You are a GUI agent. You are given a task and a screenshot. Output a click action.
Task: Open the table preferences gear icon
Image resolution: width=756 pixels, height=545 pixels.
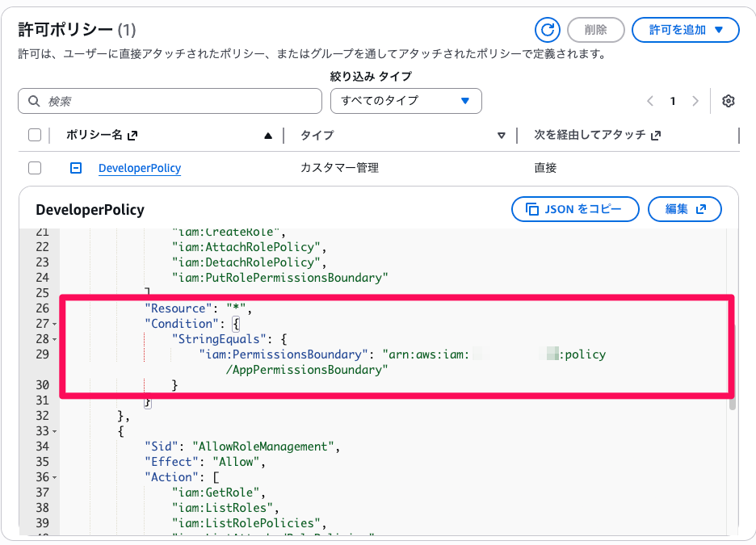(729, 101)
